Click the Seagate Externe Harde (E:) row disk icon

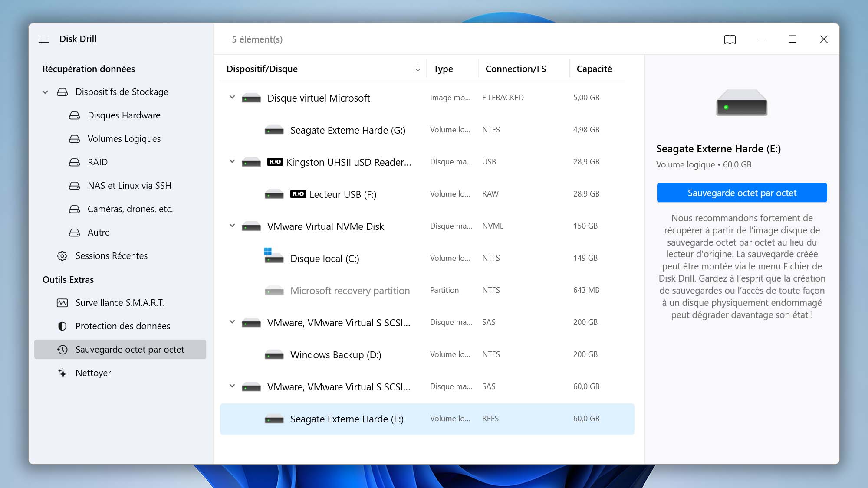274,419
